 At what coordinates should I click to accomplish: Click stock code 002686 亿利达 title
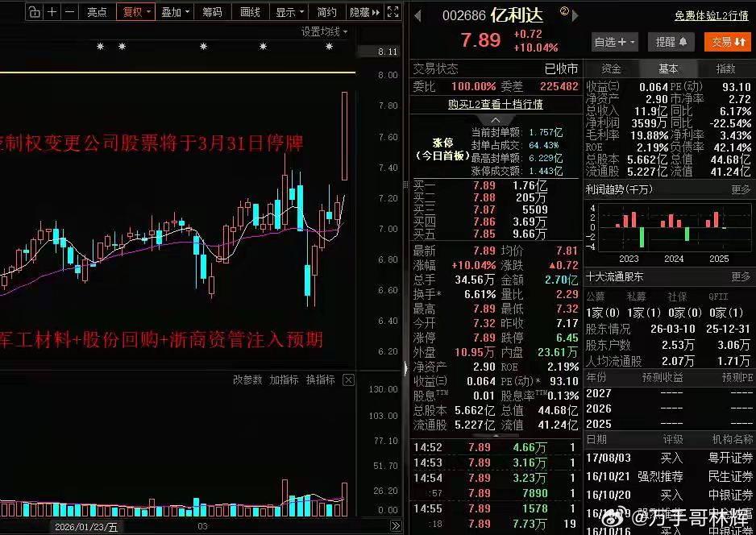point(492,16)
